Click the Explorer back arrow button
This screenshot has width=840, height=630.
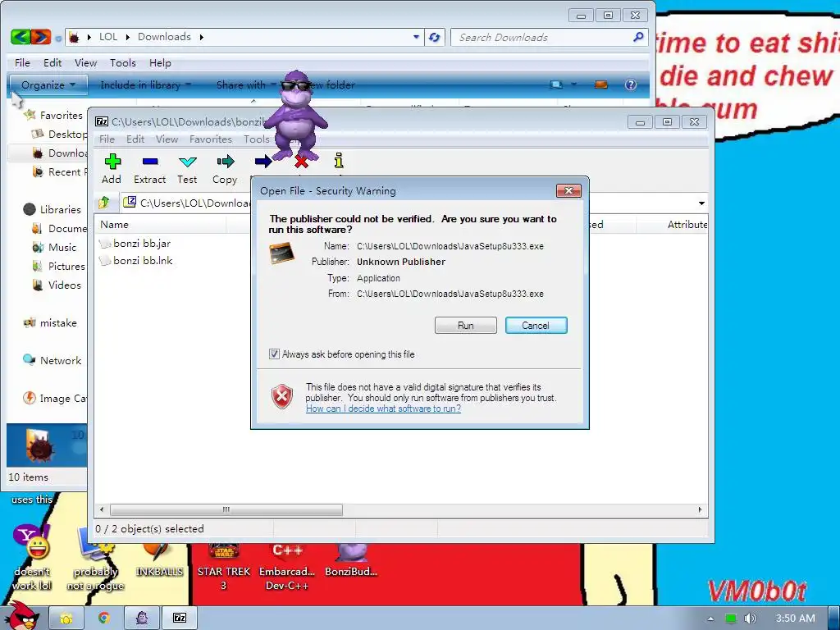(21, 37)
